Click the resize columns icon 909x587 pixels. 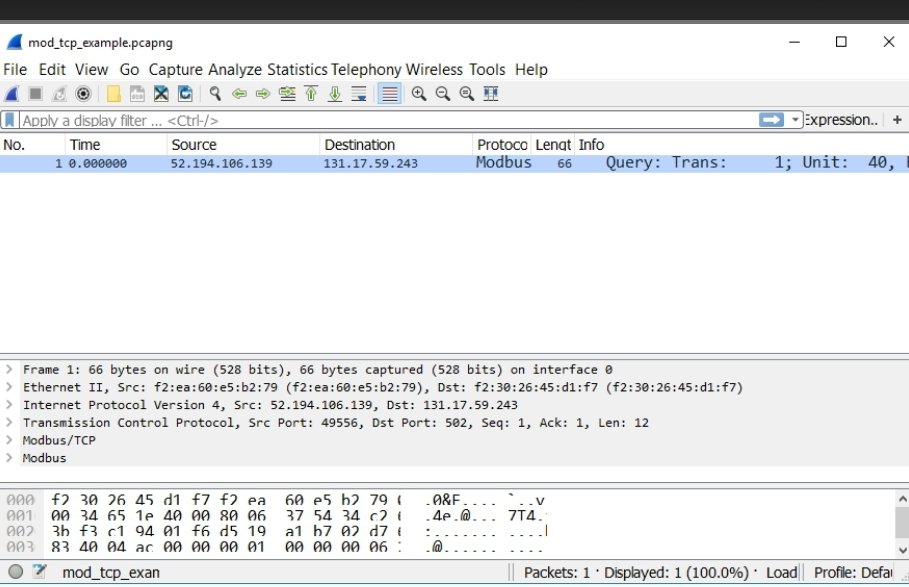point(491,94)
